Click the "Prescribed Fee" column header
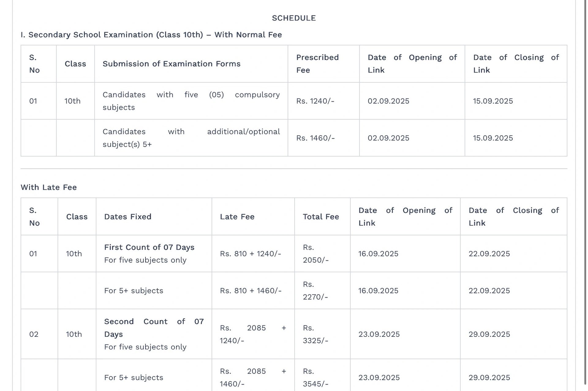Image resolution: width=588 pixels, height=391 pixels. click(317, 64)
